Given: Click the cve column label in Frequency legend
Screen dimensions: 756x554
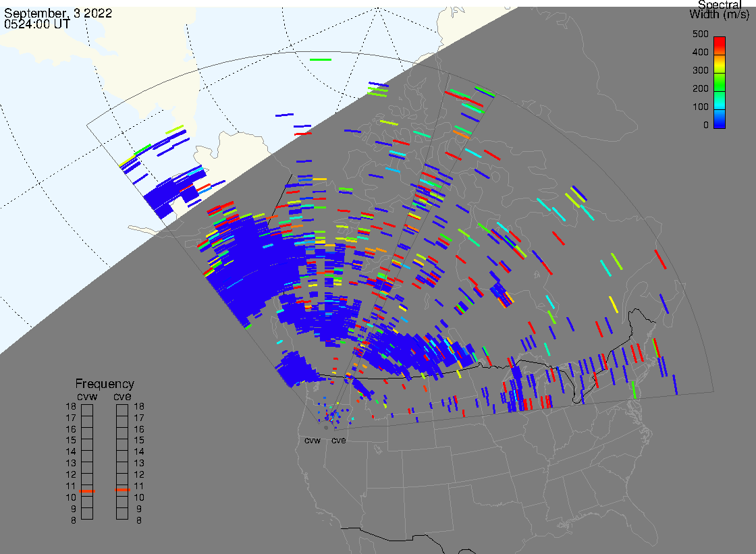Looking at the screenshot, I should 122,397.
